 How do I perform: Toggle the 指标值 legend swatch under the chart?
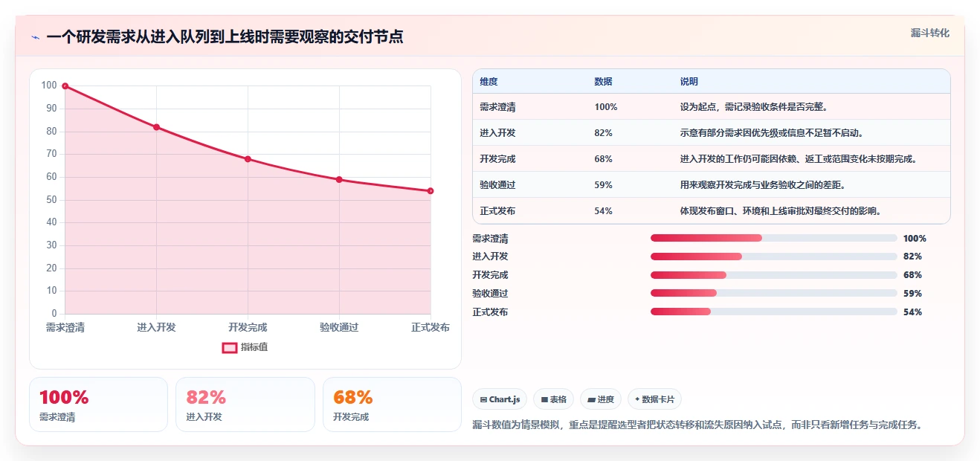(x=230, y=347)
